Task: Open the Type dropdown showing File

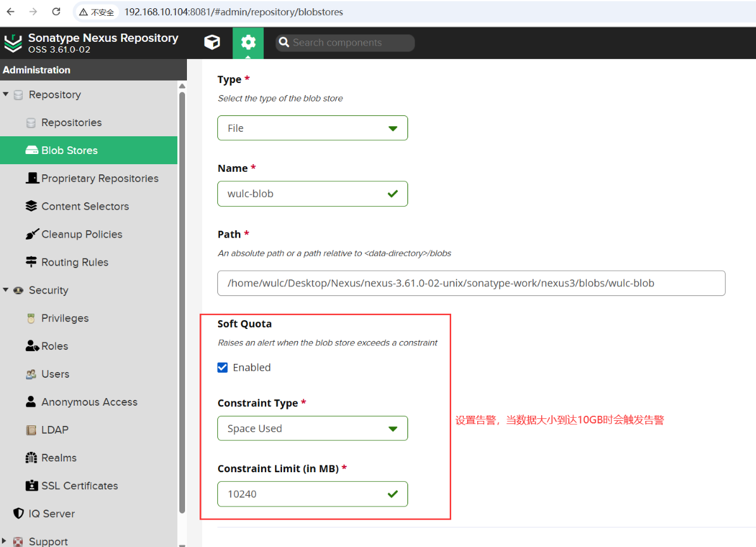Action: [x=312, y=128]
